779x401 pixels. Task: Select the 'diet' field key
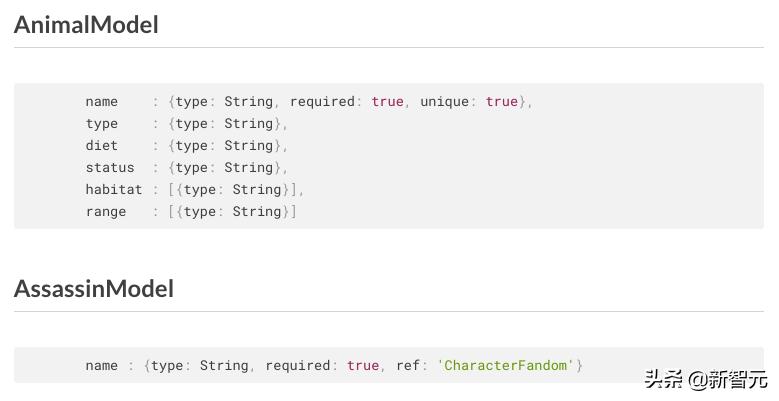point(101,146)
